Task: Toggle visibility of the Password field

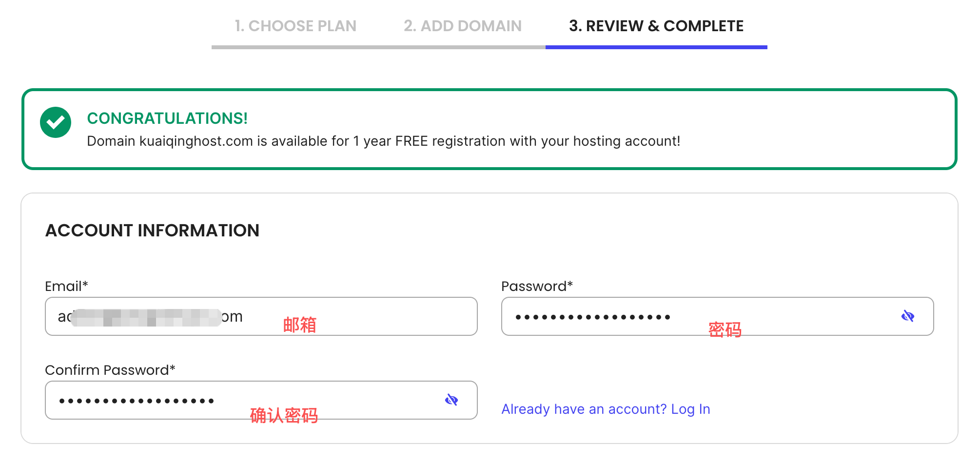Action: pos(907,316)
